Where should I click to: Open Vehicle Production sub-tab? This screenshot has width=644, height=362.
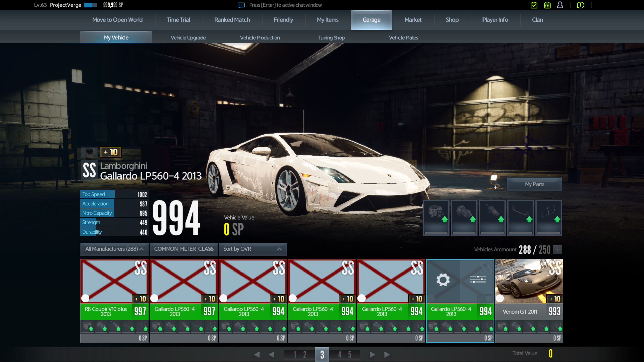(260, 38)
